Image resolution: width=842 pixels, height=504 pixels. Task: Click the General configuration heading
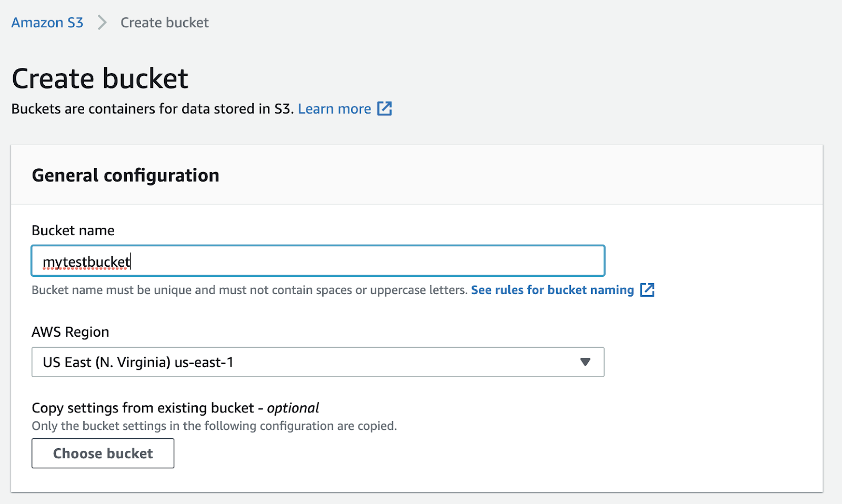pos(125,175)
